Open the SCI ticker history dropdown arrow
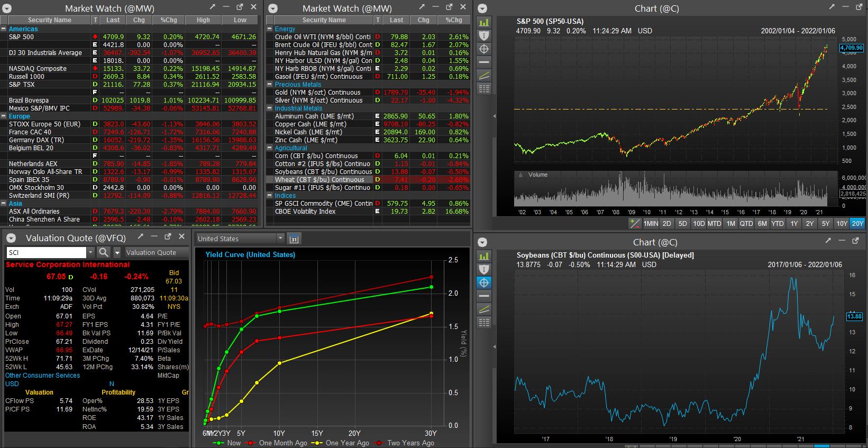The width and height of the screenshot is (868, 448). click(91, 253)
